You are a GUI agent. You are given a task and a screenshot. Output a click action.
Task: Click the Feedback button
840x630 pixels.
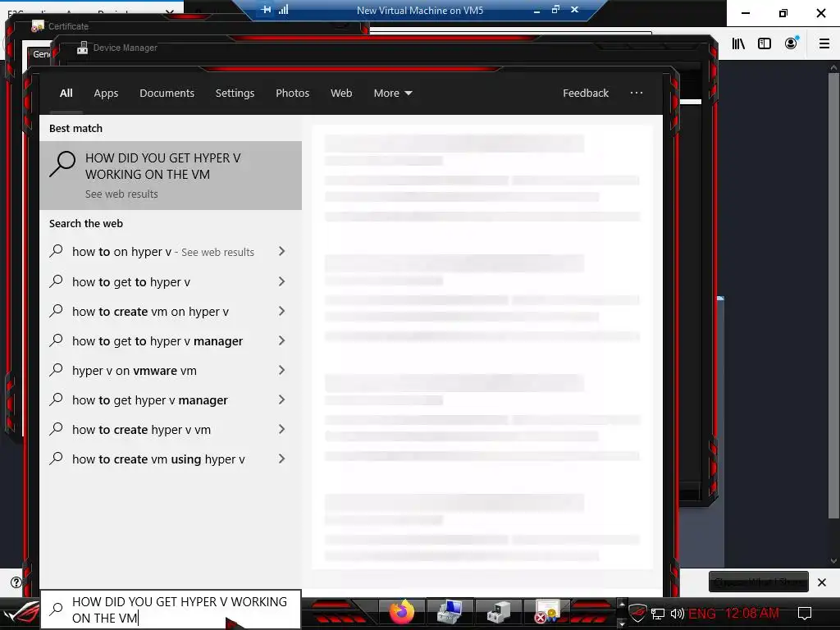click(586, 94)
